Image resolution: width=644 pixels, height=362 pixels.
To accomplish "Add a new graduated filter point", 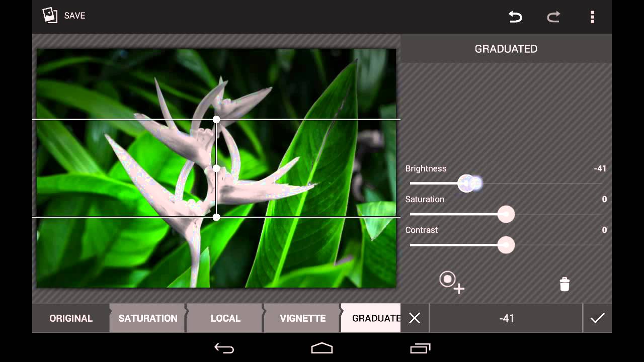I will [x=451, y=282].
